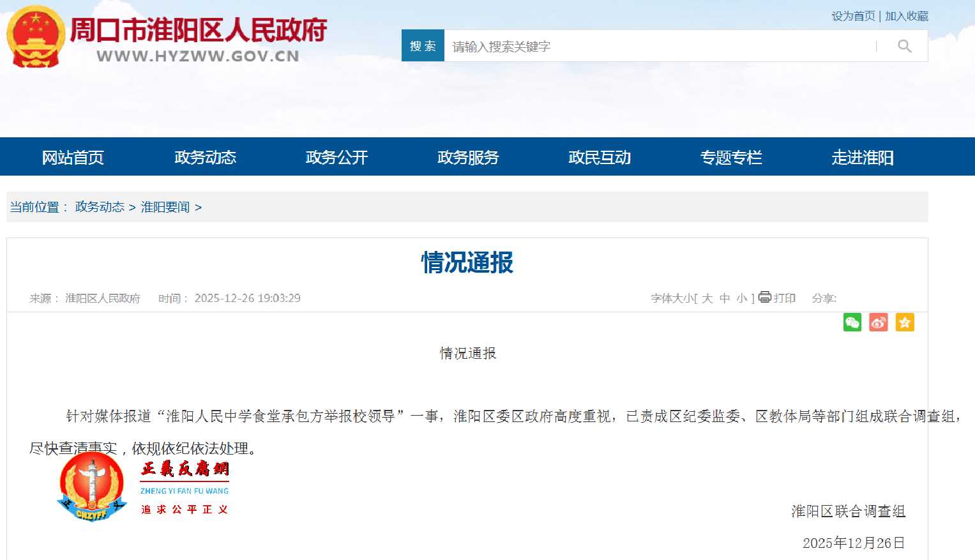The image size is (975, 560).
Task: Click the WWW.HYZWW.GOV.CN site title
Action: 197,56
